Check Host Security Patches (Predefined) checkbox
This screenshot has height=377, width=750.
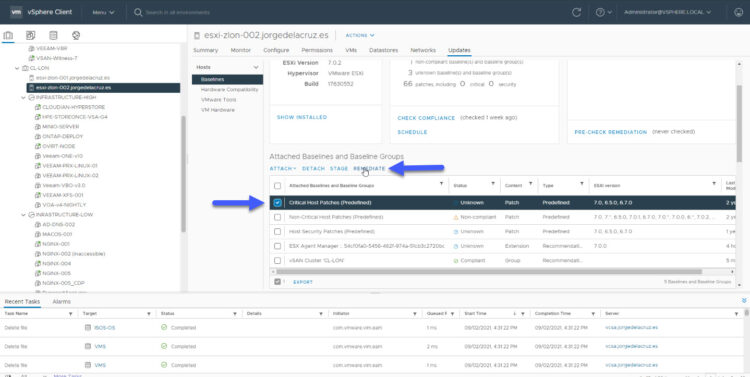(x=277, y=232)
